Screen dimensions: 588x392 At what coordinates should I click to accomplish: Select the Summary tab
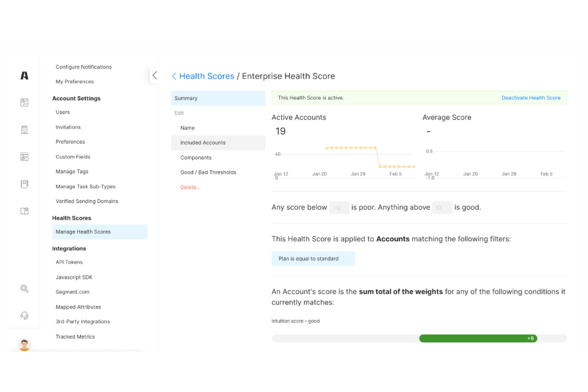[x=218, y=98]
